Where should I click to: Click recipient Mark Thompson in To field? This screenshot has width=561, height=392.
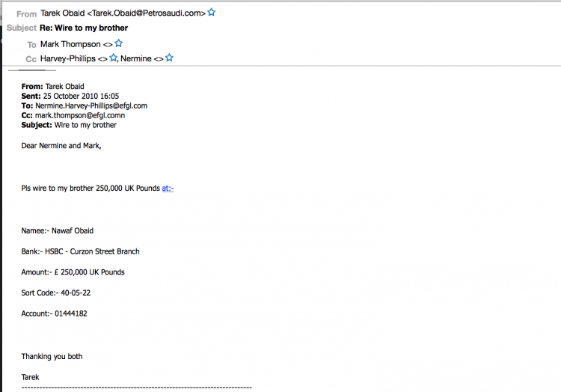click(70, 44)
